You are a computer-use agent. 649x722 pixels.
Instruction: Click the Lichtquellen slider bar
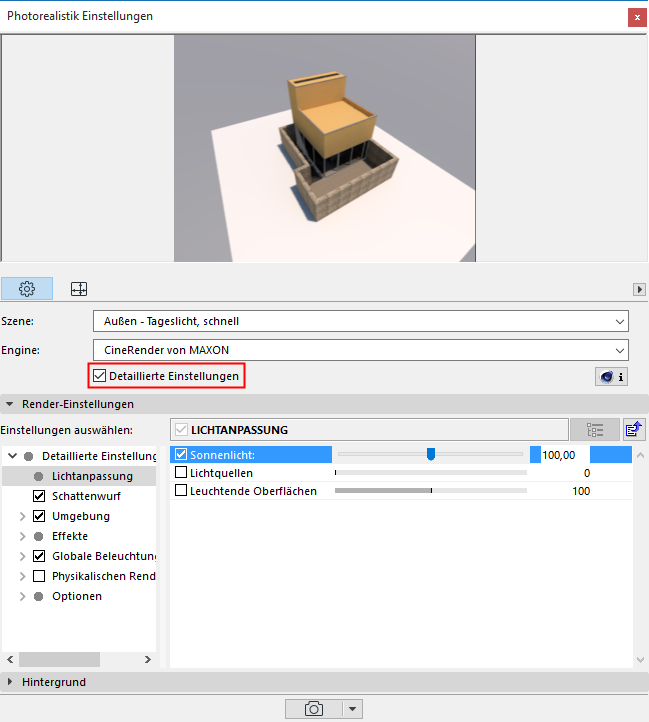(431, 472)
